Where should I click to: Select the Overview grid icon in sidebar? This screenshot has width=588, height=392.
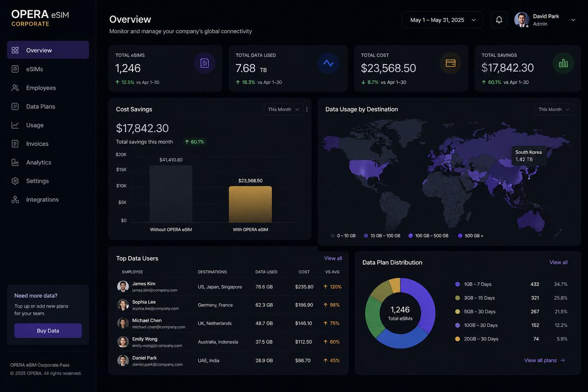15,50
